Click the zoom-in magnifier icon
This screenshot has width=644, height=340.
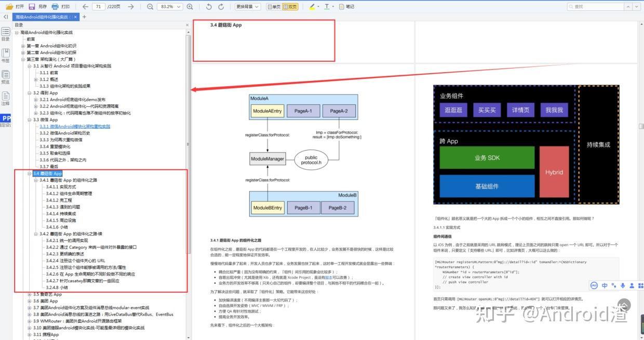tap(190, 7)
